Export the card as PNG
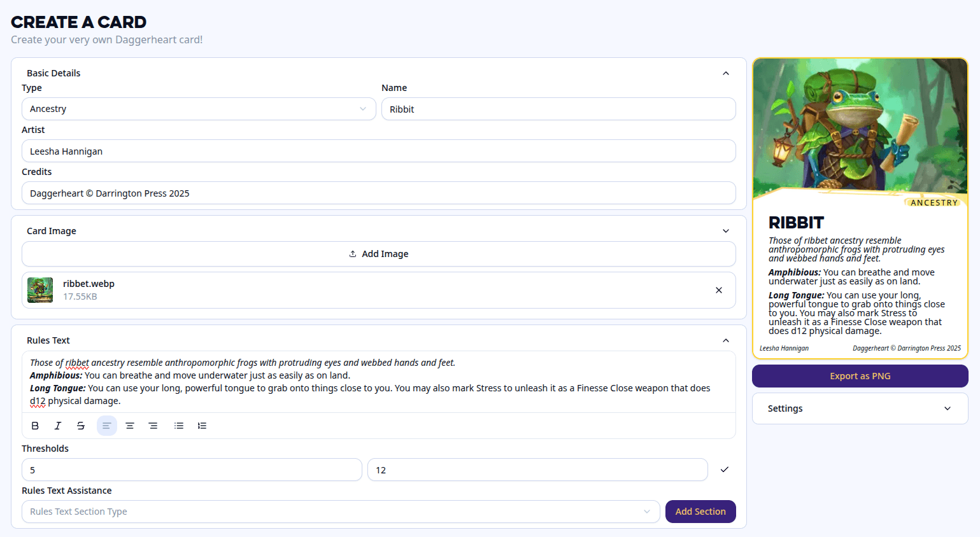Screen dimensions: 980x537 tap(860, 376)
